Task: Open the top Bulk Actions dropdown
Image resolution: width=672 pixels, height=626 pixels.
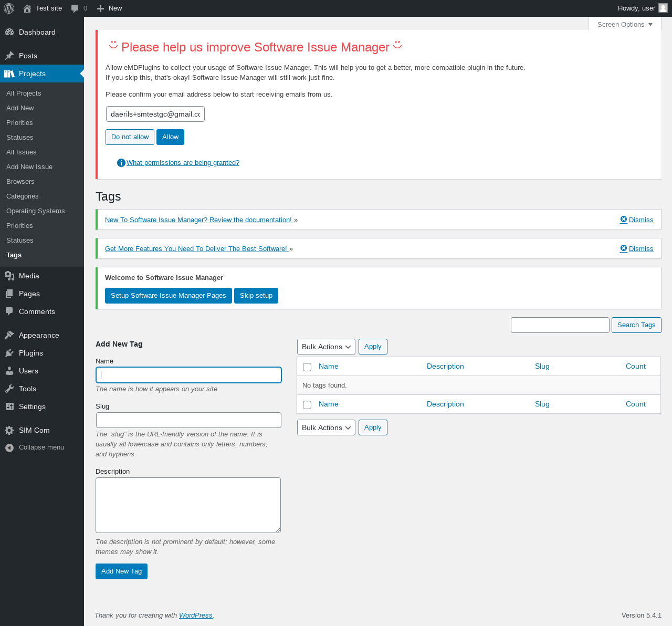Action: (x=326, y=347)
